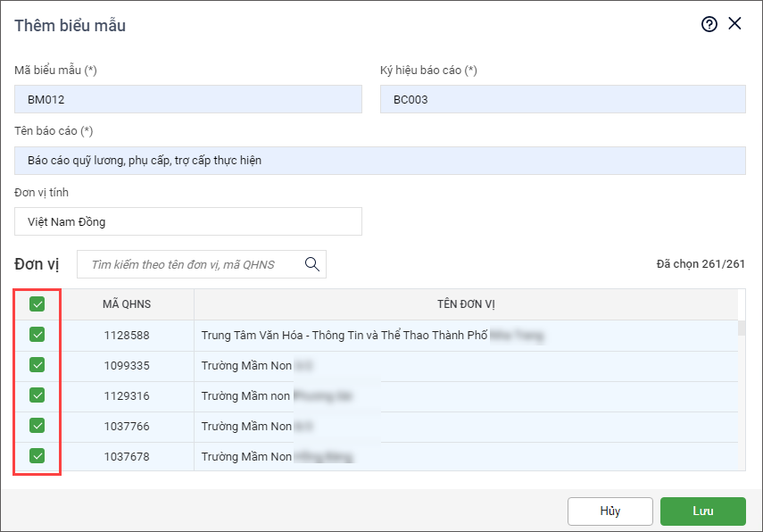Image resolution: width=763 pixels, height=532 pixels.
Task: Click the MÃ QHNS column header
Action: [127, 304]
